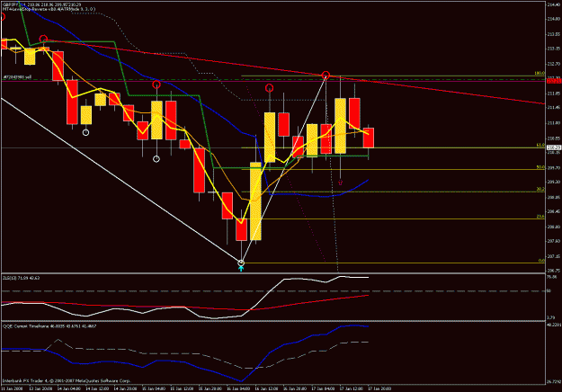Screen dimensions: 562x392
Task: Click the sell order label on the chart
Action: (x=18, y=77)
